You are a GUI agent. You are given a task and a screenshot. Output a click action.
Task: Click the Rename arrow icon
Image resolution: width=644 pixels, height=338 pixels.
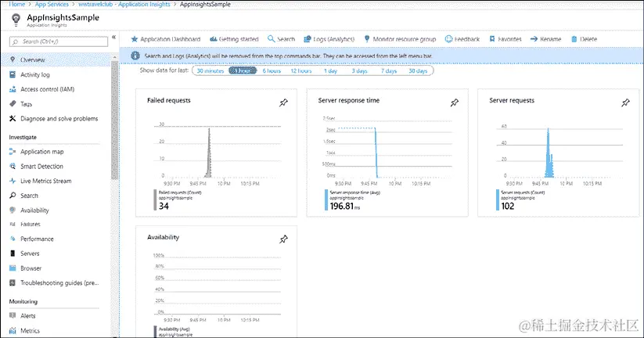[534, 39]
